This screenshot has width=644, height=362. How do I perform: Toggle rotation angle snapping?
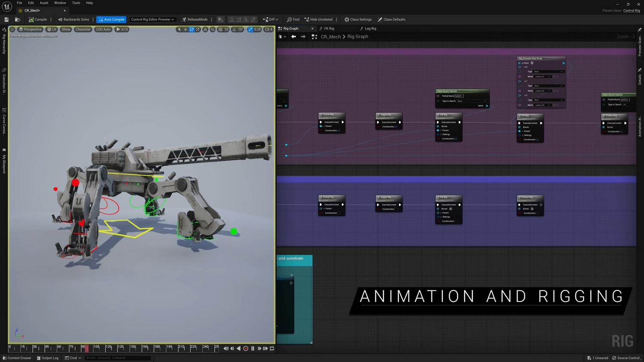point(234,30)
